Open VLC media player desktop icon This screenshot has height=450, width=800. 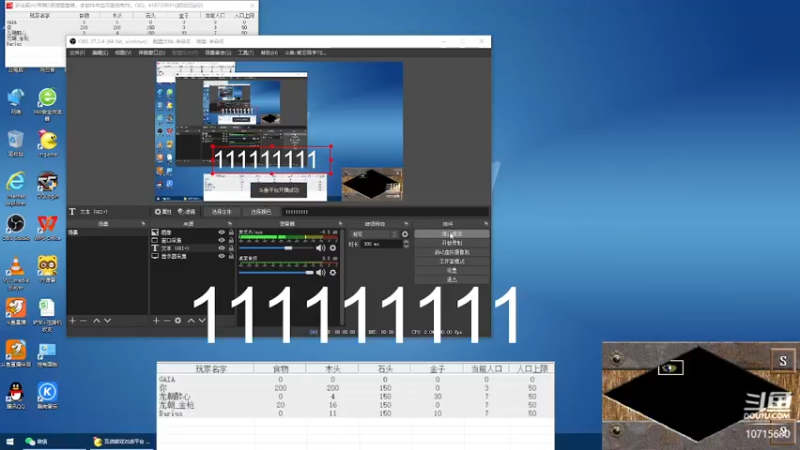pos(16,273)
